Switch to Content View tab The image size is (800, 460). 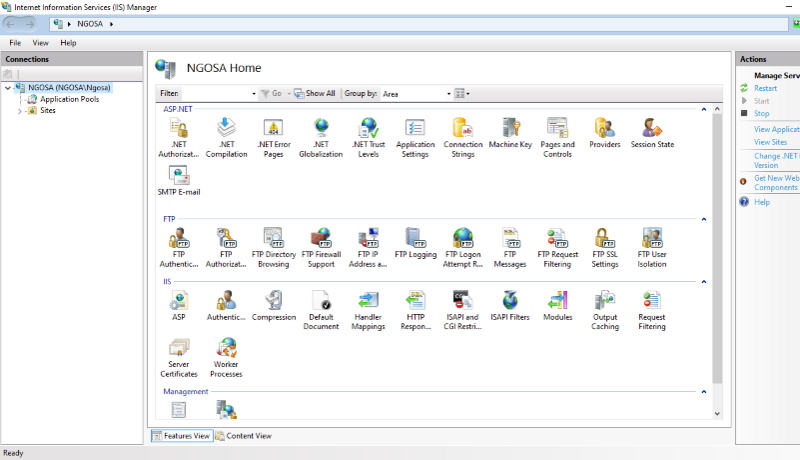(x=243, y=436)
